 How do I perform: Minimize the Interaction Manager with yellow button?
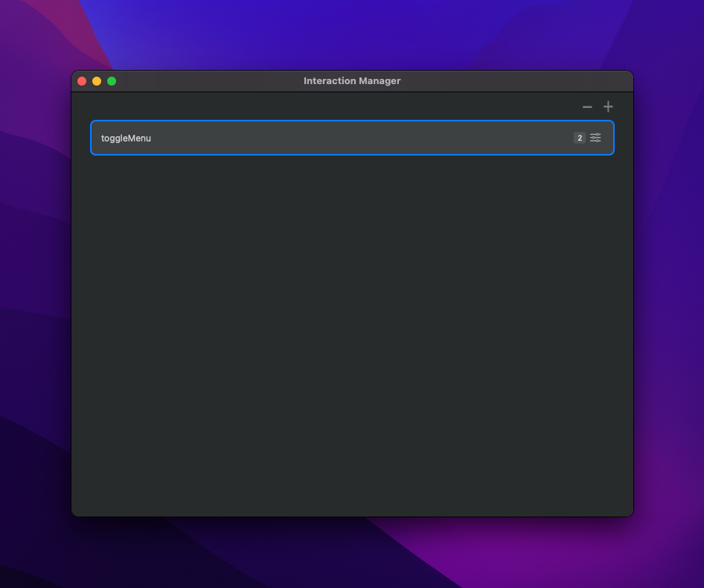[97, 81]
